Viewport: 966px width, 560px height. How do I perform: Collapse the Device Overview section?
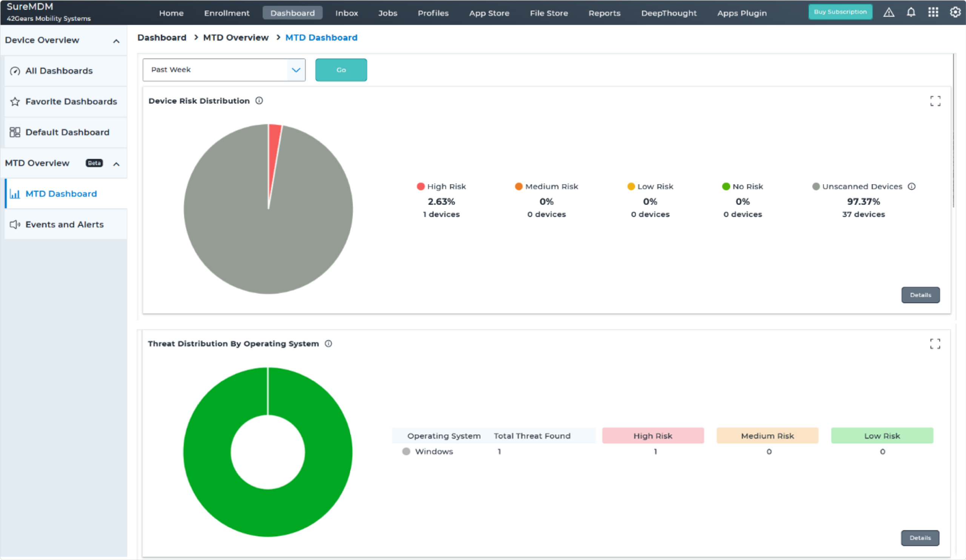(117, 41)
